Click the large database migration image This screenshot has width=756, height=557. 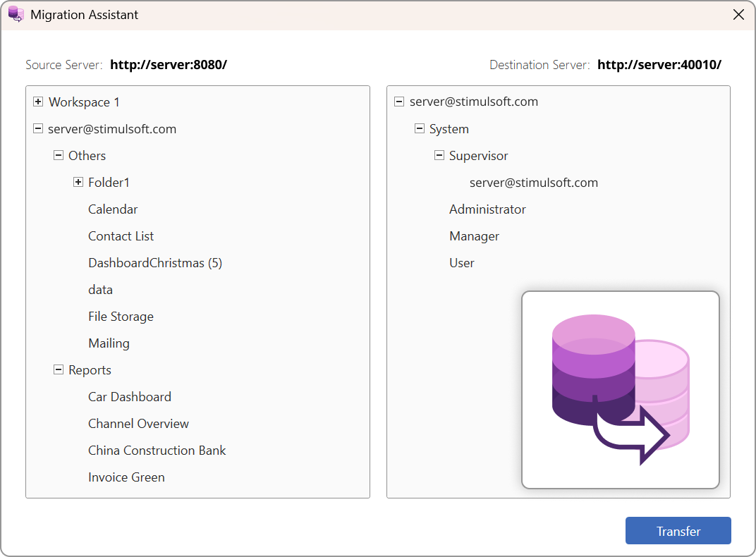(620, 389)
